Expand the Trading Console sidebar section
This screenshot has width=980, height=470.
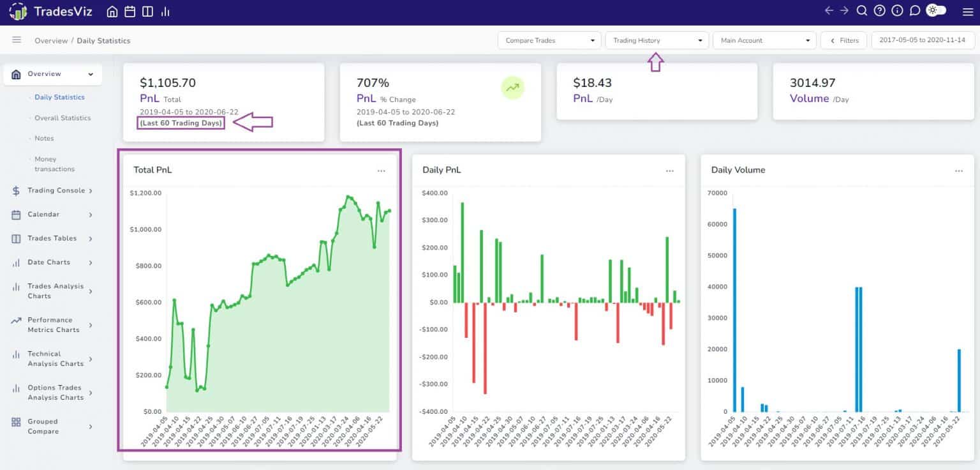pyautogui.click(x=56, y=190)
